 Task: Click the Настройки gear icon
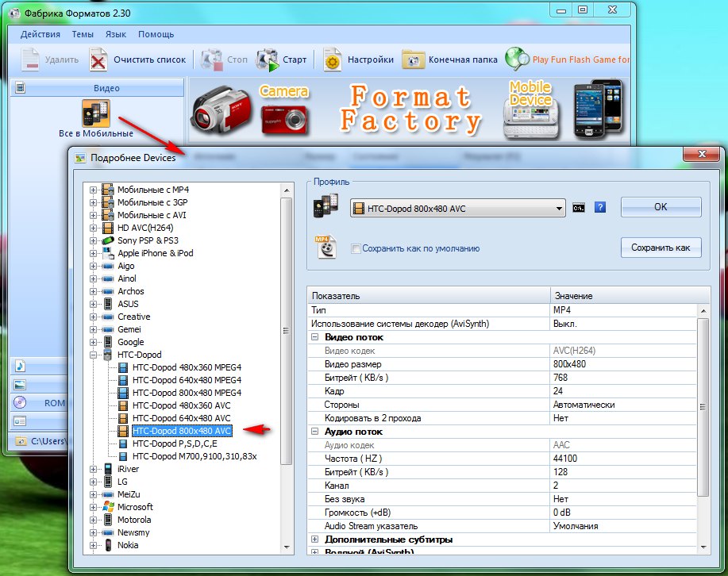332,60
